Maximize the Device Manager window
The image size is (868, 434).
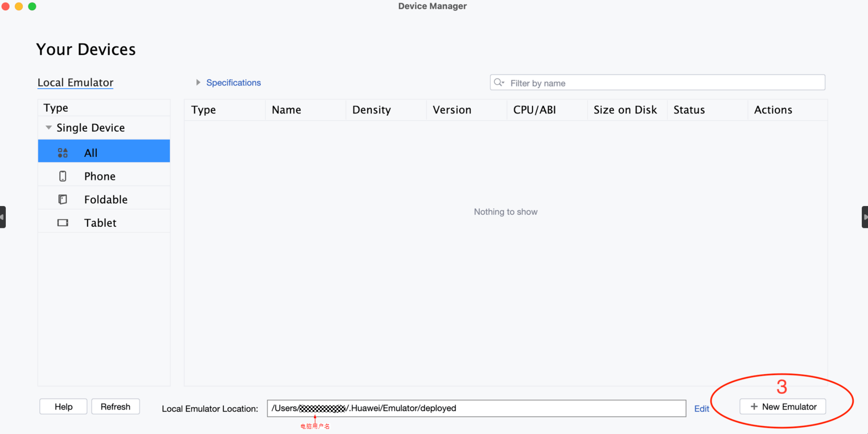pyautogui.click(x=32, y=6)
